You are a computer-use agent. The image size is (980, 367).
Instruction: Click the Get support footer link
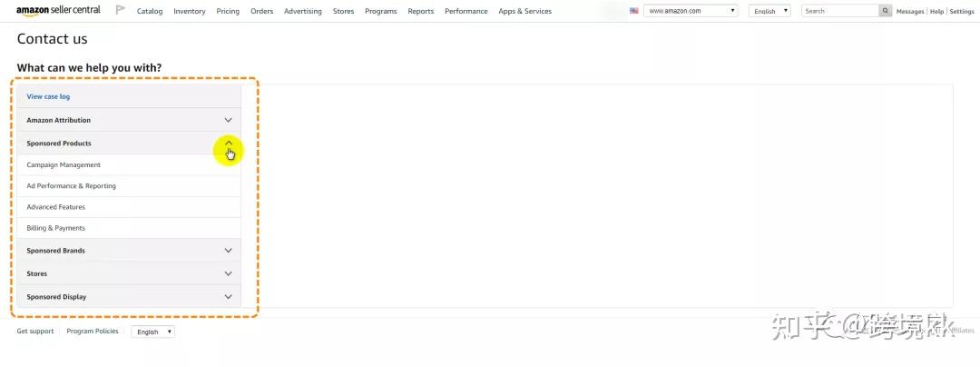[x=35, y=332]
